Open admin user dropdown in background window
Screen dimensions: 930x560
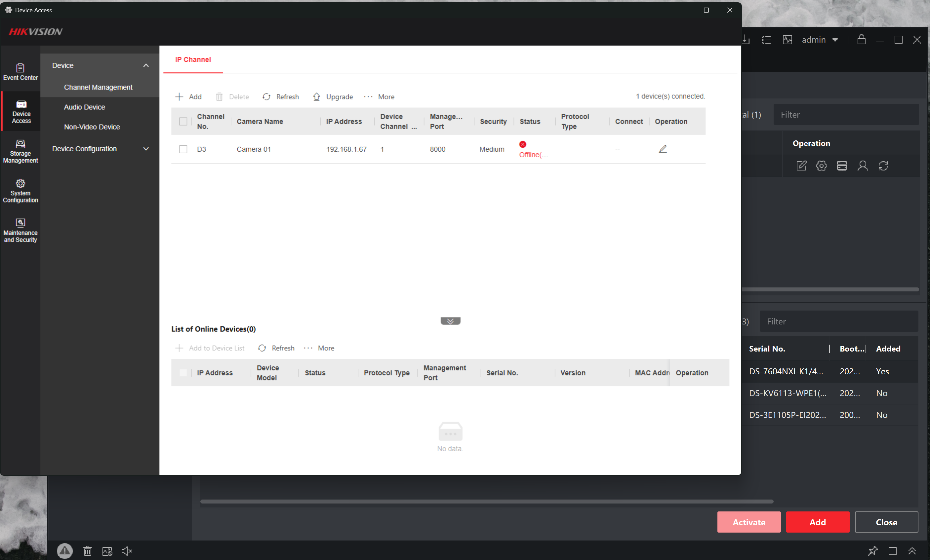(819, 40)
